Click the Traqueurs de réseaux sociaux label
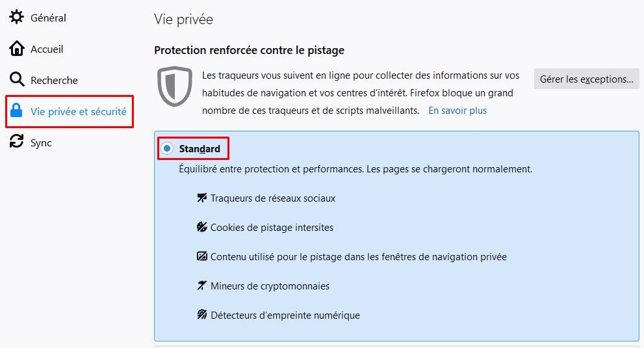Viewport: 644px width, 348px height. click(x=273, y=198)
